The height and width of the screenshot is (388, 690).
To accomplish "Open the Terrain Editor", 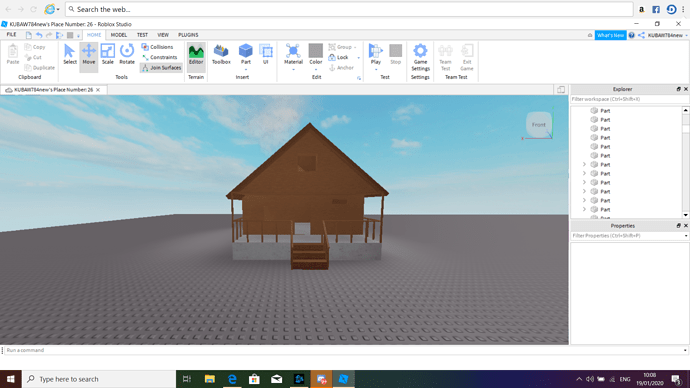I will [x=196, y=55].
